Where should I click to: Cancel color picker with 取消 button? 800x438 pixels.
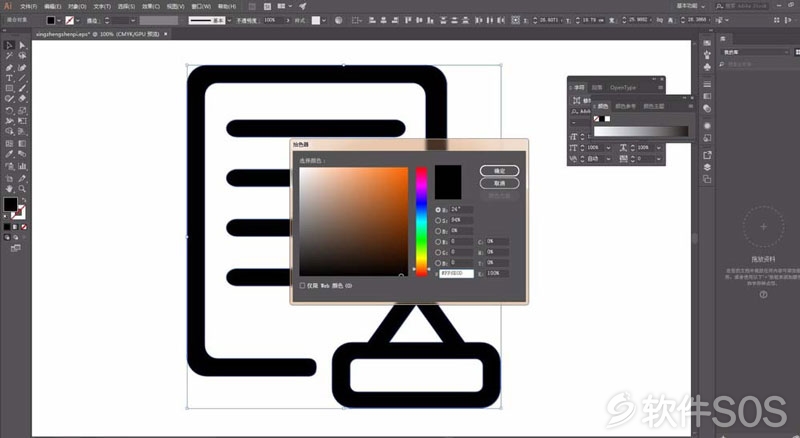point(499,183)
